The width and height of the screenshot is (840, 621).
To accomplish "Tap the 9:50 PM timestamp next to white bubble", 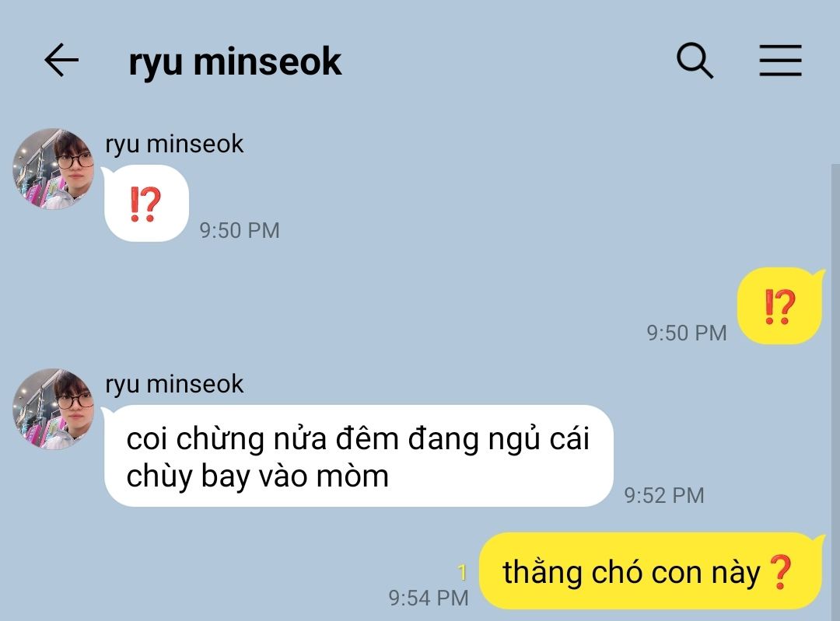I will (x=240, y=230).
